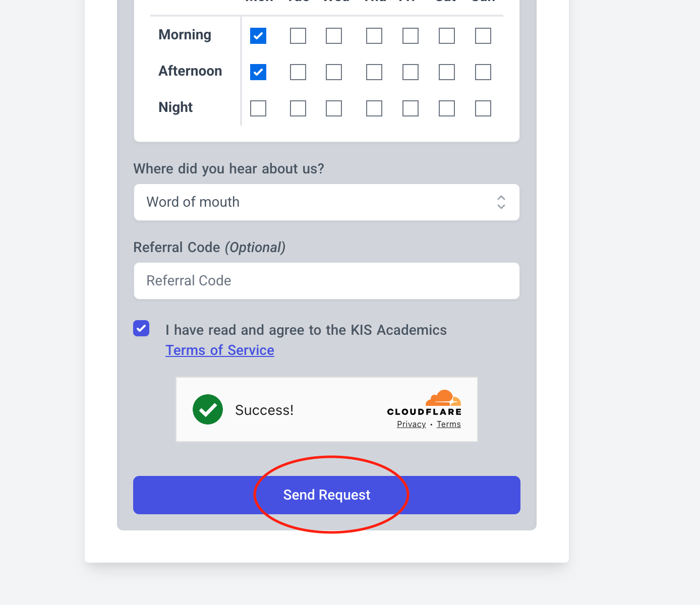
Task: Check the Saturday Afternoon checkbox
Action: (447, 72)
